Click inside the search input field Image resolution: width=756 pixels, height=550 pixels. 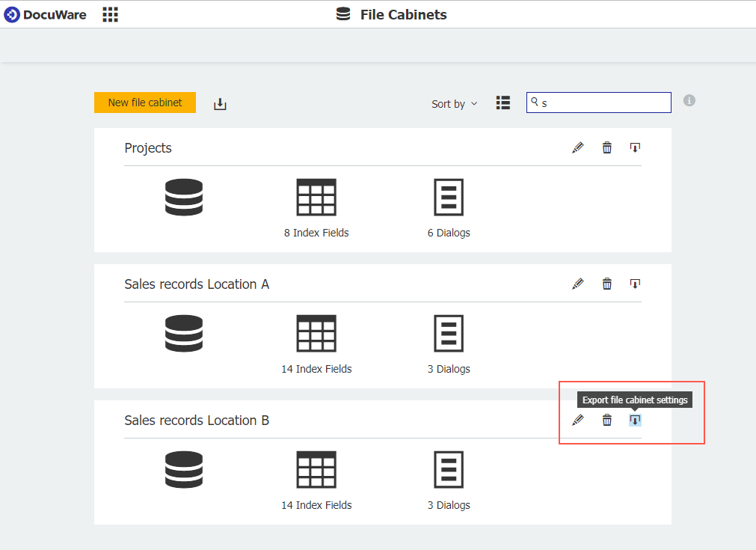598,102
